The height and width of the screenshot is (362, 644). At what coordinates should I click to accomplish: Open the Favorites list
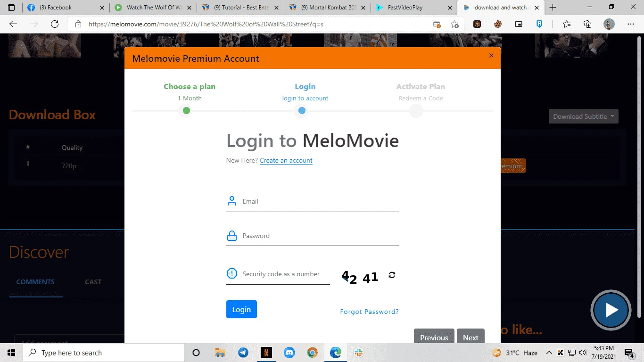(567, 24)
